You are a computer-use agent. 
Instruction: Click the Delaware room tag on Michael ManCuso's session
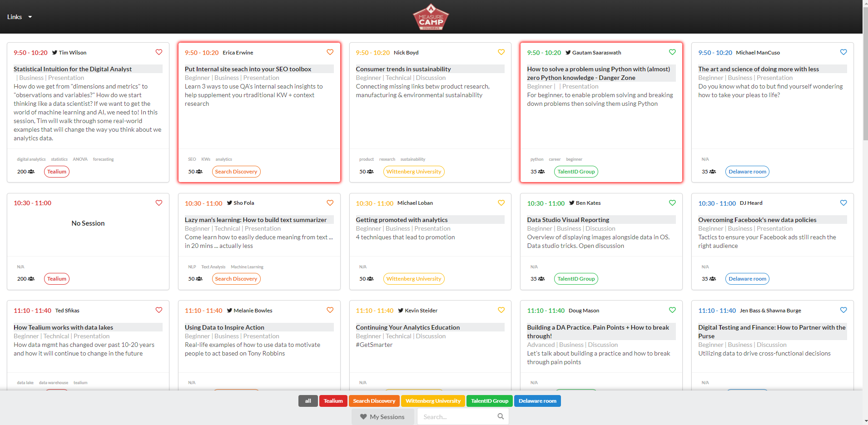pos(747,172)
